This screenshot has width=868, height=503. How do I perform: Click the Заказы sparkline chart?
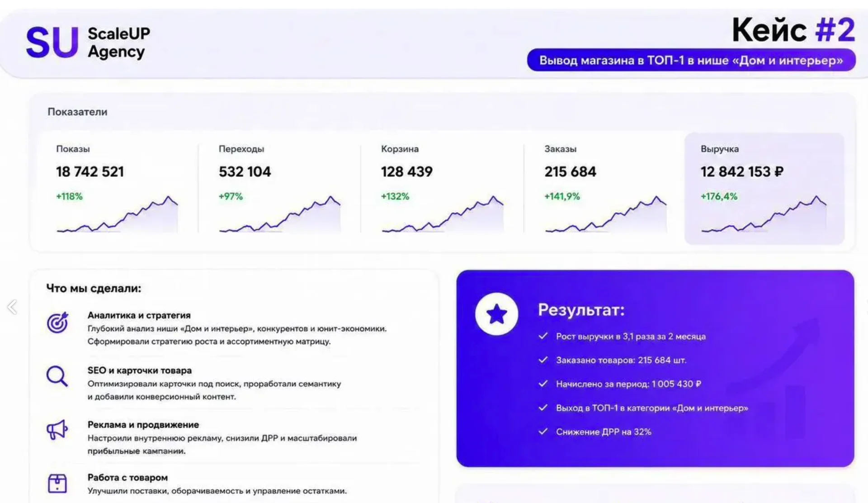[606, 214]
